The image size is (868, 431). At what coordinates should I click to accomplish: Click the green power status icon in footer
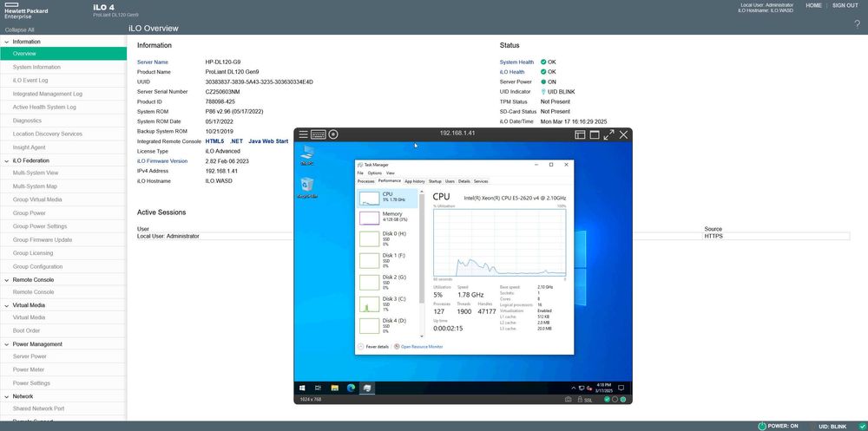[x=762, y=426]
